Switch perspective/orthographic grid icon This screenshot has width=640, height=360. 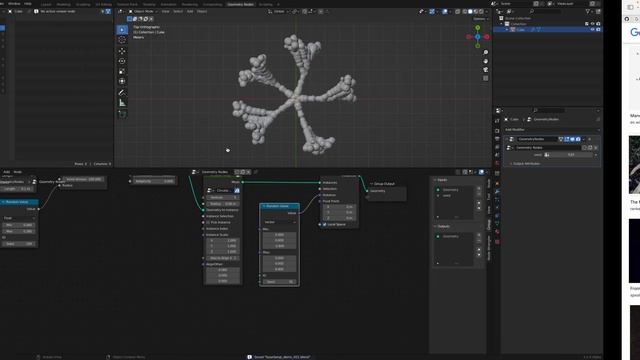click(485, 78)
